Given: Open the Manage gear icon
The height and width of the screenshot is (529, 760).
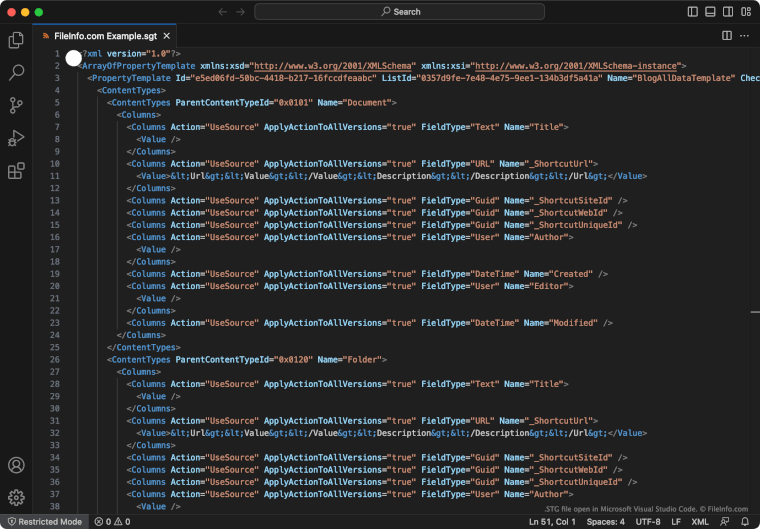Looking at the screenshot, I should [16, 497].
